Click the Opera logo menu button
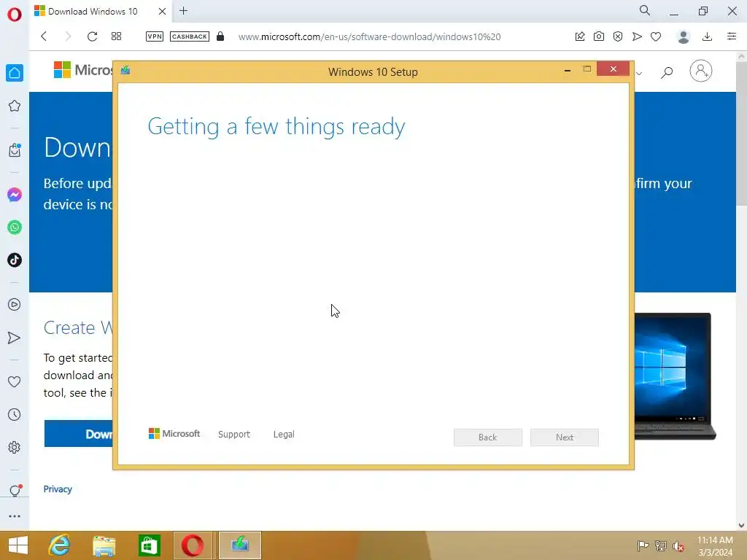The width and height of the screenshot is (747, 560). pos(15,15)
